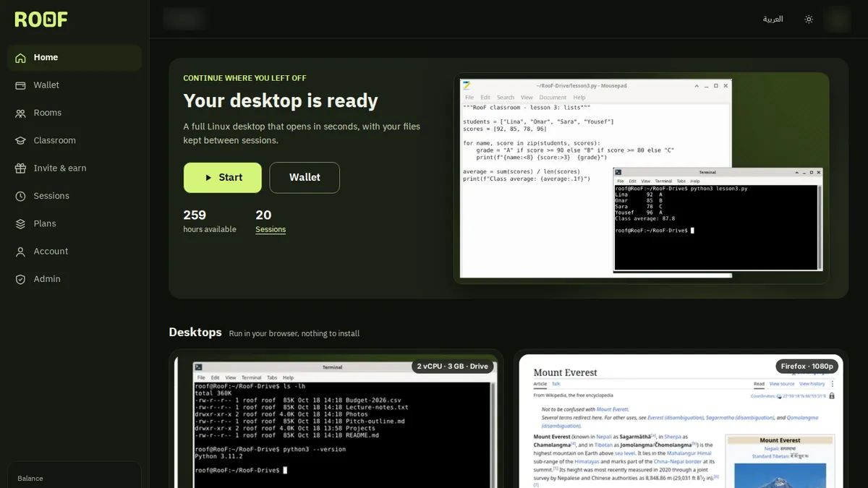868x488 pixels.
Task: Open the Terminal desktop card thumbnail
Action: click(x=336, y=419)
